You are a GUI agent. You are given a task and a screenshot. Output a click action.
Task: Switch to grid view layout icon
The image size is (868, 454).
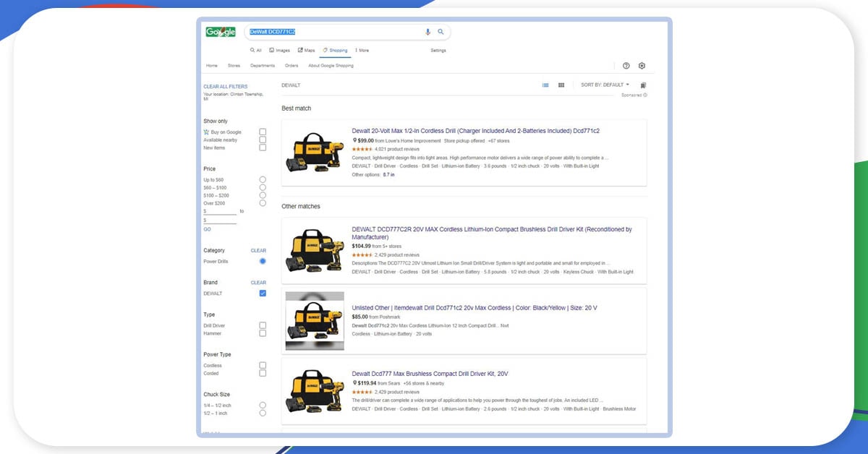(561, 85)
